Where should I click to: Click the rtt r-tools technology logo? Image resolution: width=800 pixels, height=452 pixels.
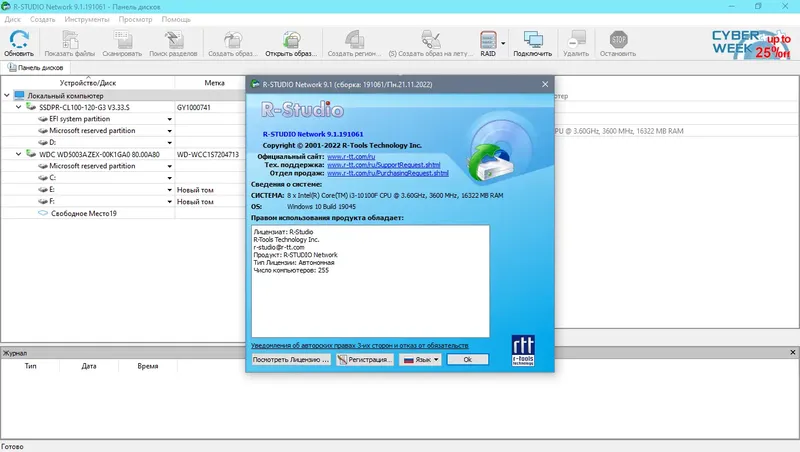tap(523, 350)
